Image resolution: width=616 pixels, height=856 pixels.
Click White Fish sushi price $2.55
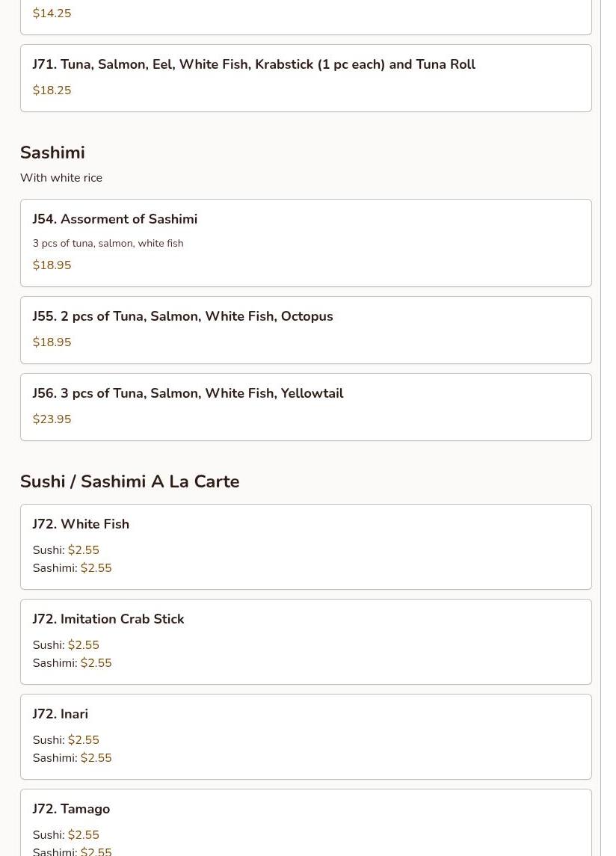[83, 550]
